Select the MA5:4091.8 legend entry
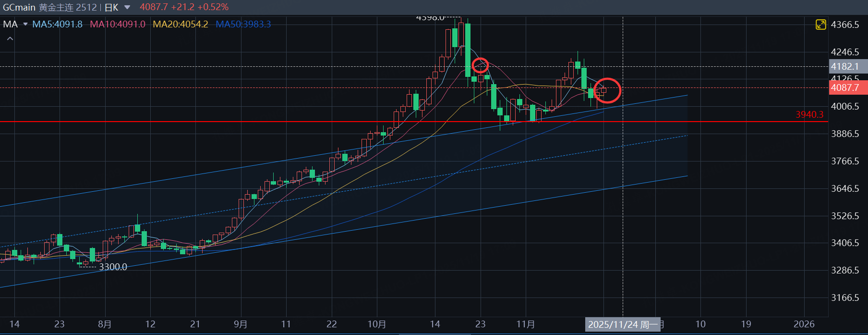The width and height of the screenshot is (868, 335). (x=57, y=24)
